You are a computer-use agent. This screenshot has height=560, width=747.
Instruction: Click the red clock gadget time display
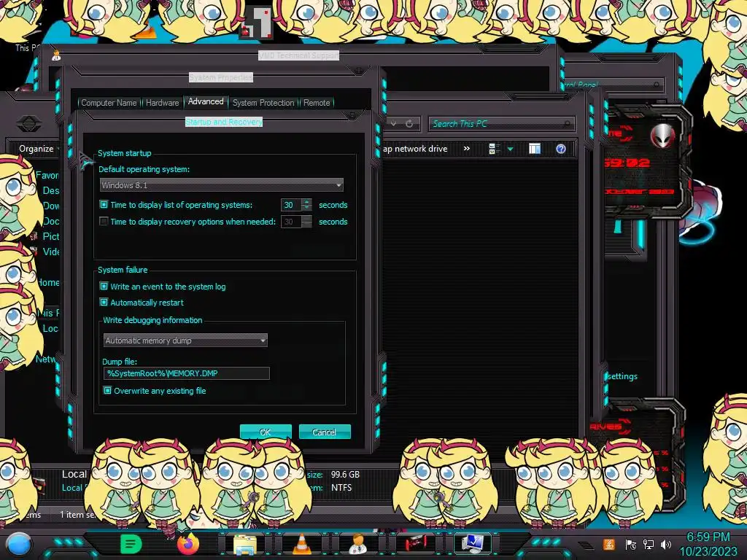pos(627,163)
